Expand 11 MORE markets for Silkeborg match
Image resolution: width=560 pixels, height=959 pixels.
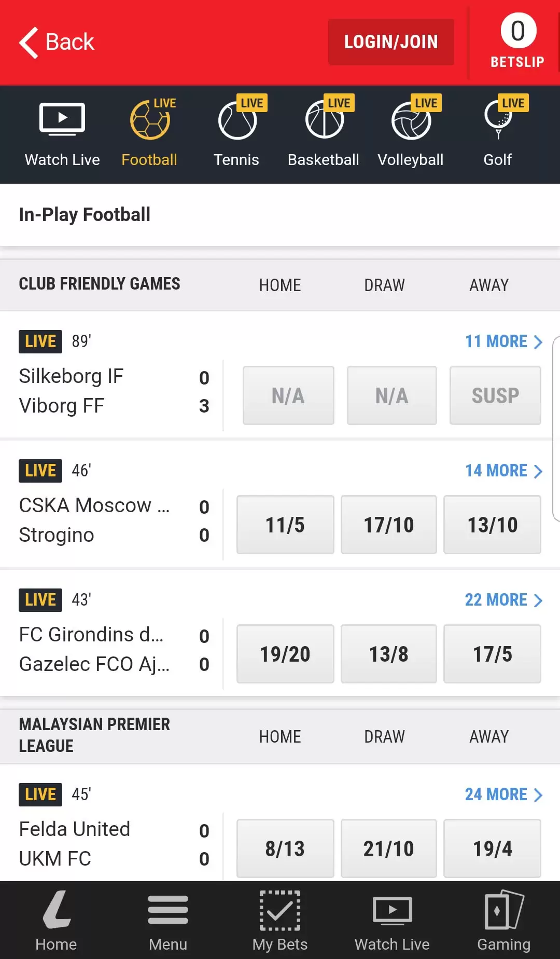click(x=503, y=341)
